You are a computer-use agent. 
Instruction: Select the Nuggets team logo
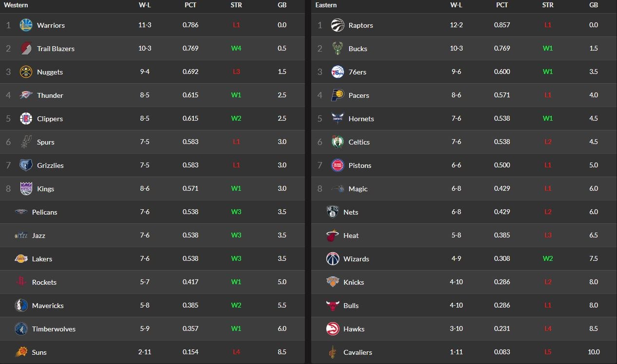click(26, 72)
